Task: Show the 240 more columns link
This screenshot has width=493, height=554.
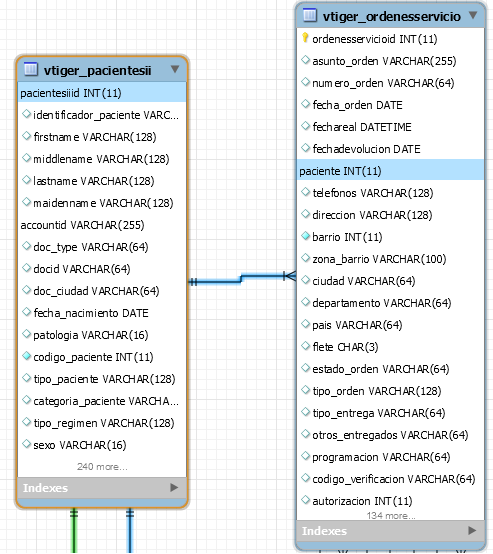Action: click(102, 467)
